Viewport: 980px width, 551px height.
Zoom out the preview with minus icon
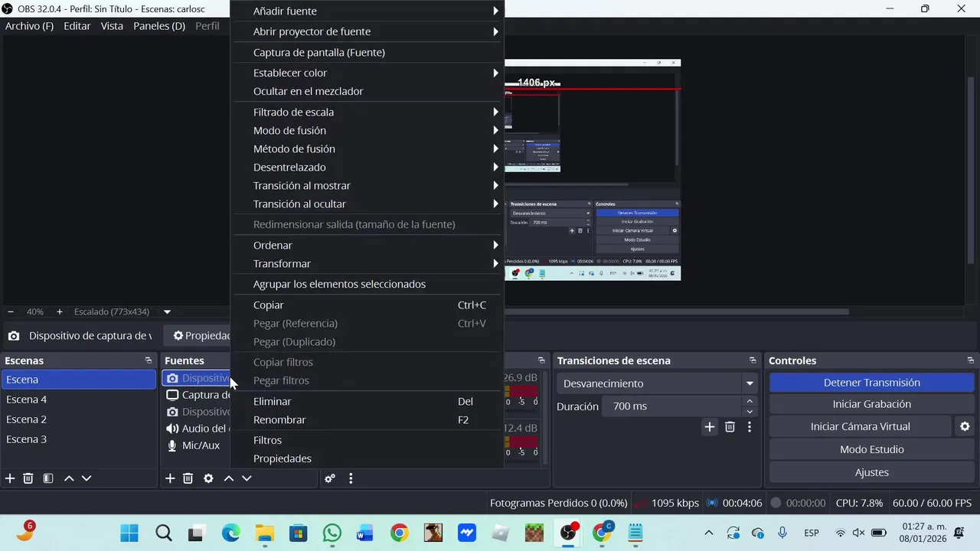click(x=11, y=311)
